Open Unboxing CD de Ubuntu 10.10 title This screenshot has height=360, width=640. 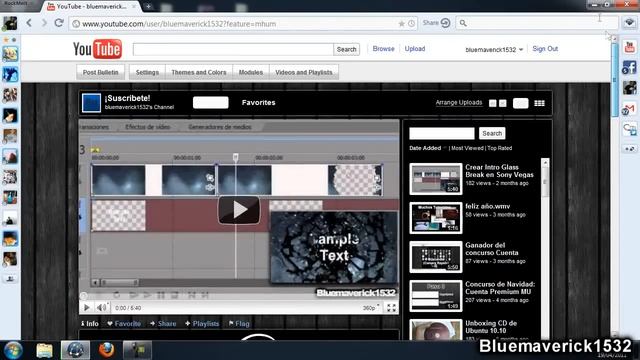pos(491,327)
